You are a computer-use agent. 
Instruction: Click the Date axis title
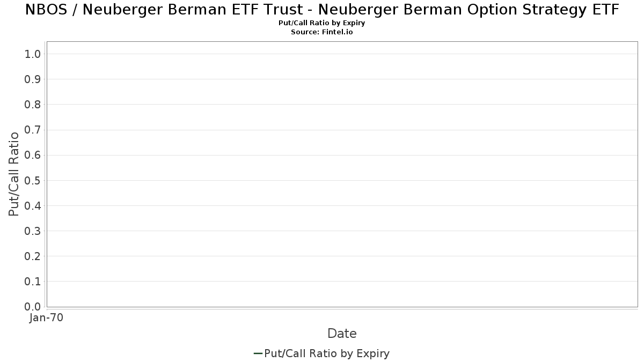(342, 334)
